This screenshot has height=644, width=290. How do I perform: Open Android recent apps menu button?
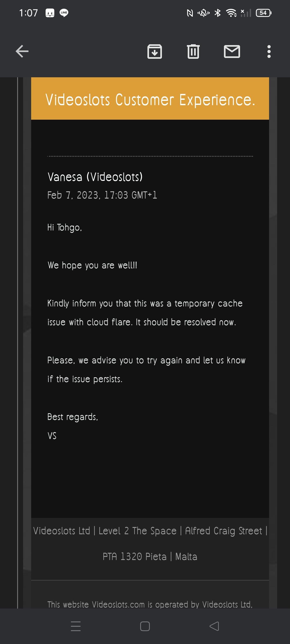point(76,626)
